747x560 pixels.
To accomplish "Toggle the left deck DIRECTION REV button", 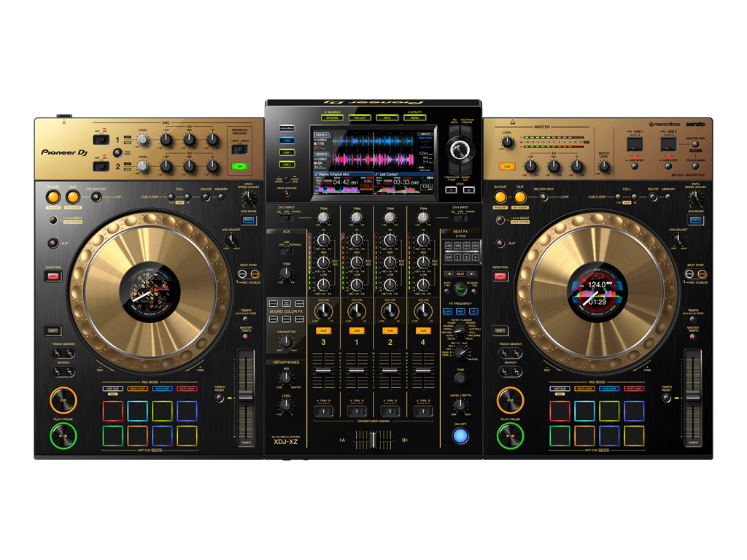I will [x=53, y=276].
